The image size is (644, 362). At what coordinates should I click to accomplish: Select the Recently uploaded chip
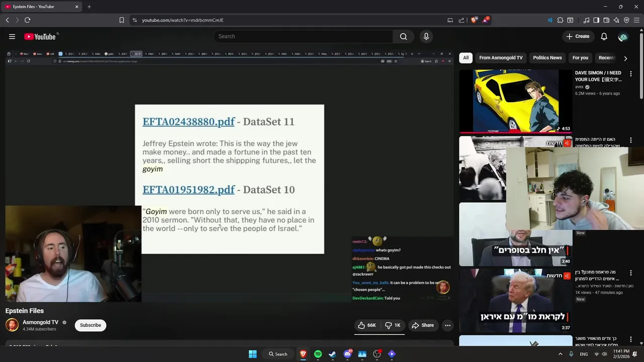coord(606,58)
